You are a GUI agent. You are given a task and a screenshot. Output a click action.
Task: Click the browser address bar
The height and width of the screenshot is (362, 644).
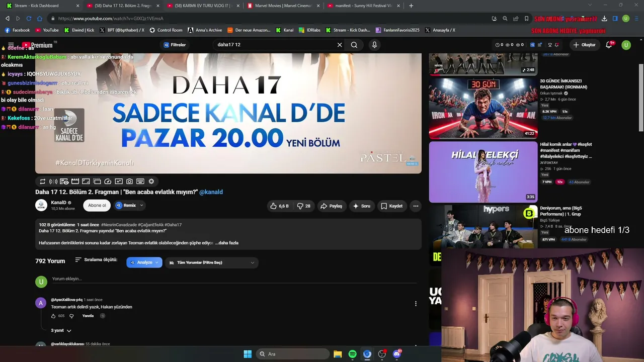coord(272,19)
